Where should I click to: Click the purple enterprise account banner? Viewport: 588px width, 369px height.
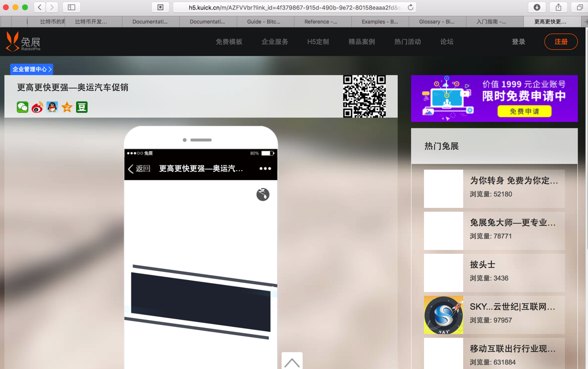pos(494,98)
